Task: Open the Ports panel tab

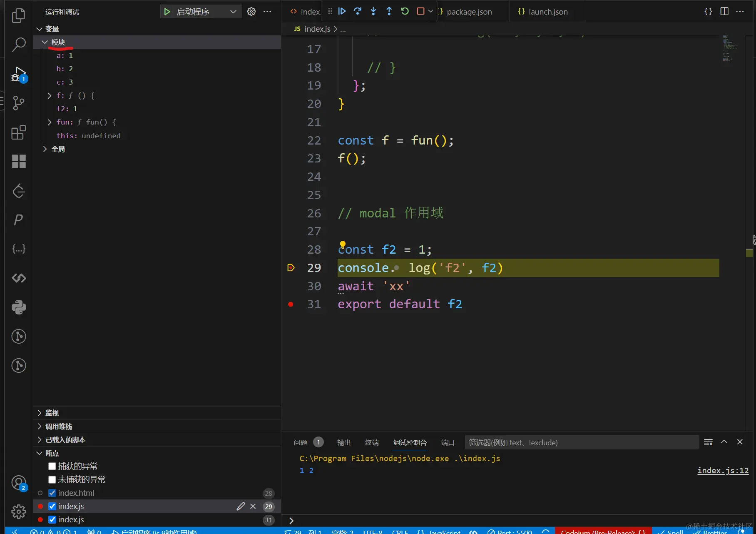Action: (448, 442)
